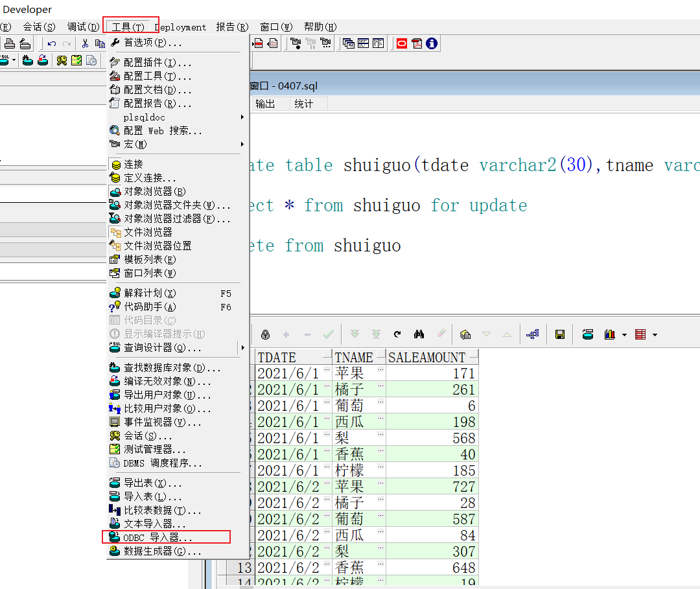This screenshot has width=700, height=589.
Task: Click the find database objects binoculars icon
Action: (28, 60)
